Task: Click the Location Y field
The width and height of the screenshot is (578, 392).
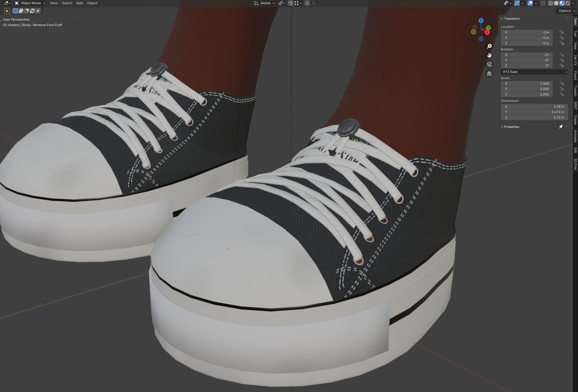Action: (x=526, y=38)
